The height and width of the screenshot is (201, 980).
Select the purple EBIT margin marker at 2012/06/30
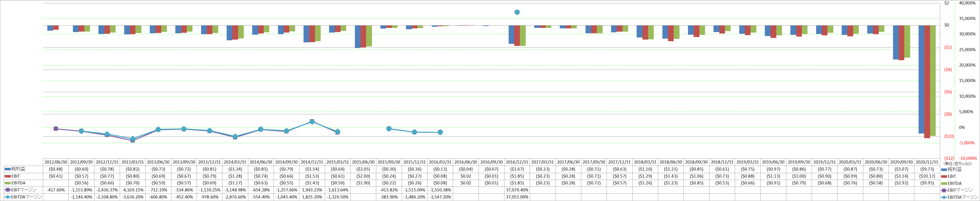tap(56, 129)
